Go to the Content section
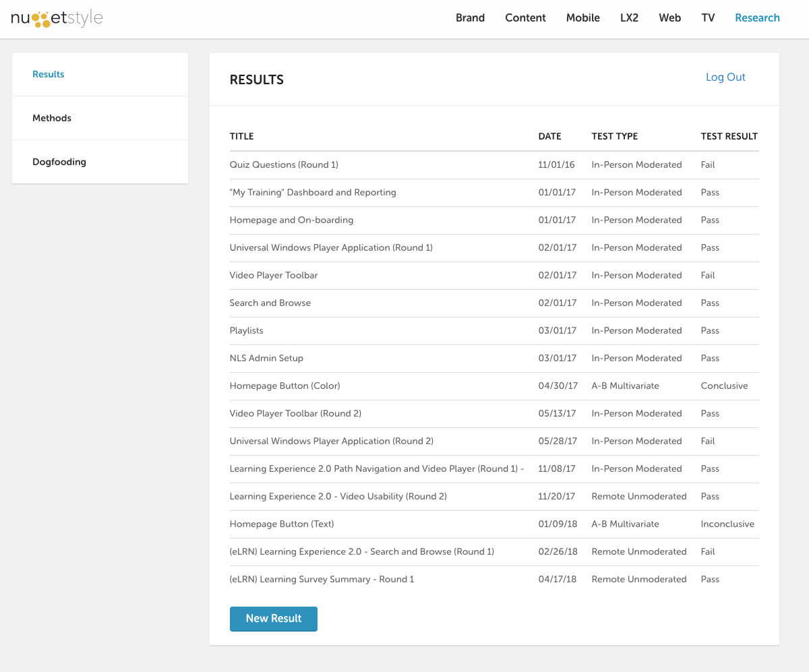Screen dimensions: 809x672 pyautogui.click(x=525, y=18)
